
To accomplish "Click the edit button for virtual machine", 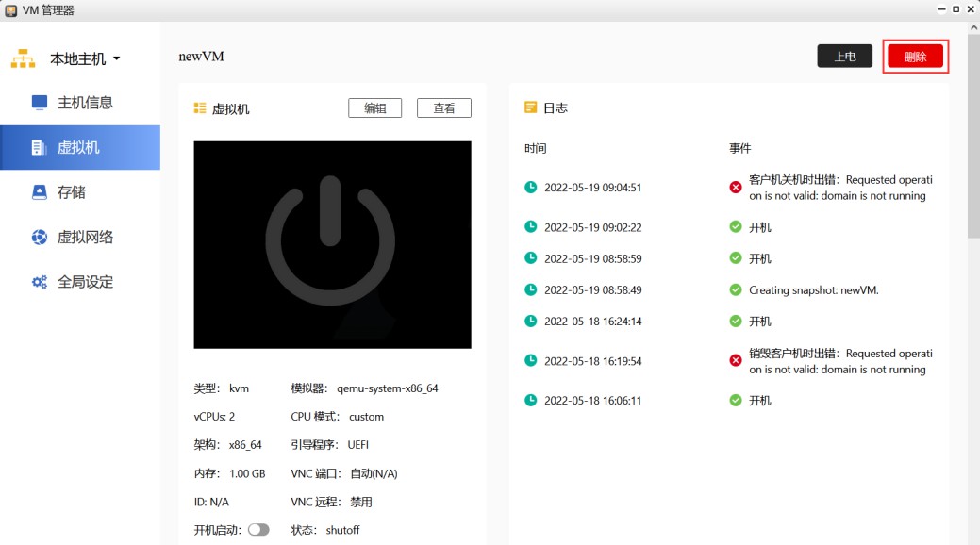I will [374, 108].
